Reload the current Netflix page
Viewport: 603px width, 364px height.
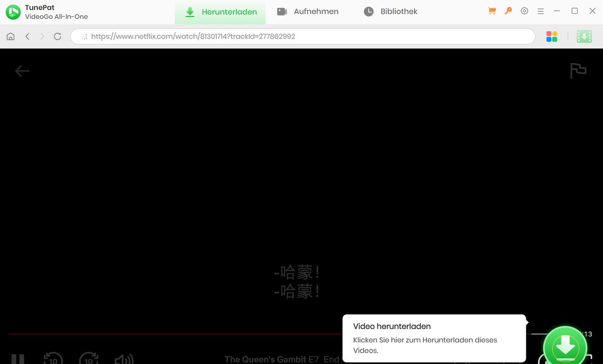(x=57, y=36)
